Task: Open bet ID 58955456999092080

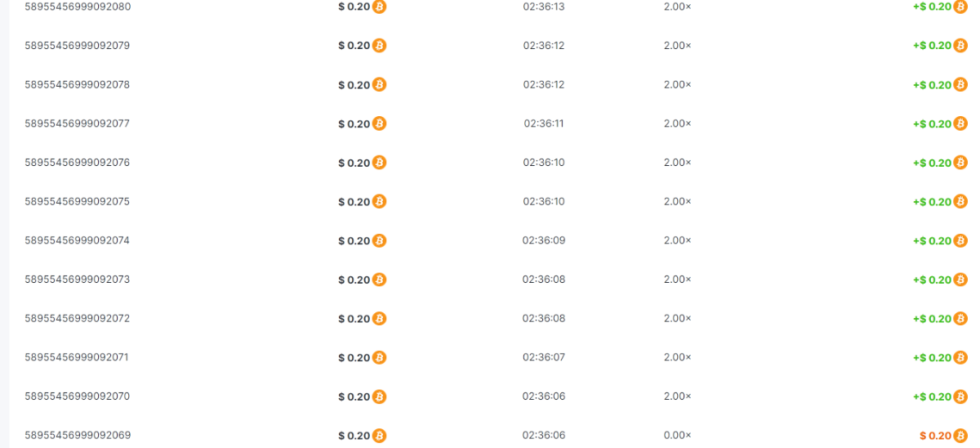Action: point(78,7)
